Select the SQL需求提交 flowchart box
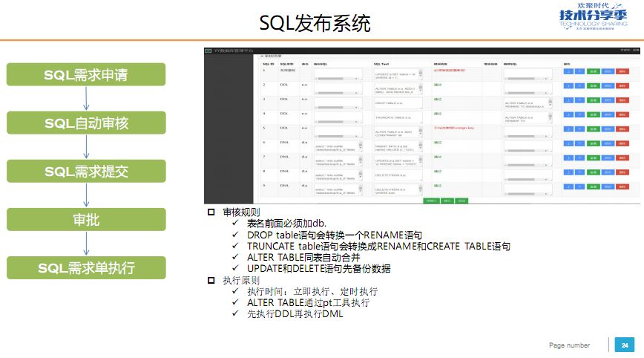This screenshot has width=644, height=358. pos(86,171)
